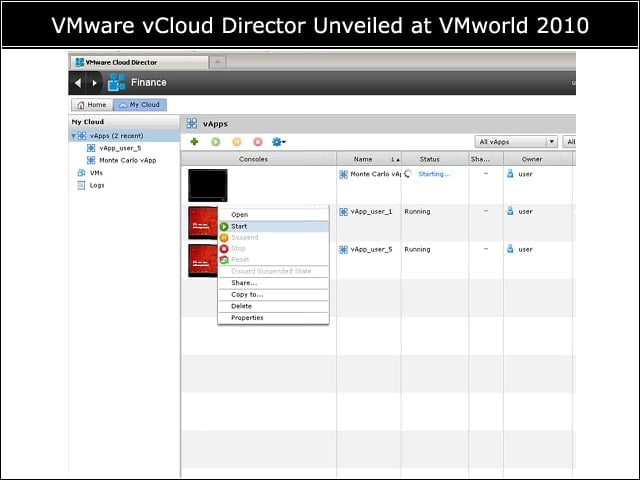
Task: Sort by the Status column header
Action: click(435, 159)
